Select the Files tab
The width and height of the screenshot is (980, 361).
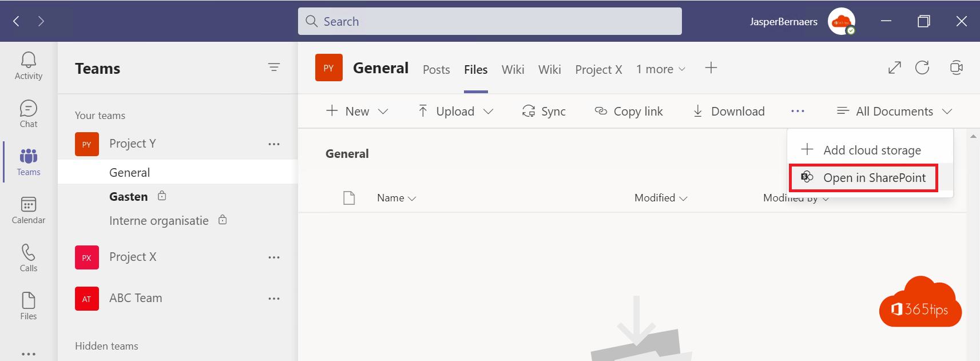coord(476,70)
